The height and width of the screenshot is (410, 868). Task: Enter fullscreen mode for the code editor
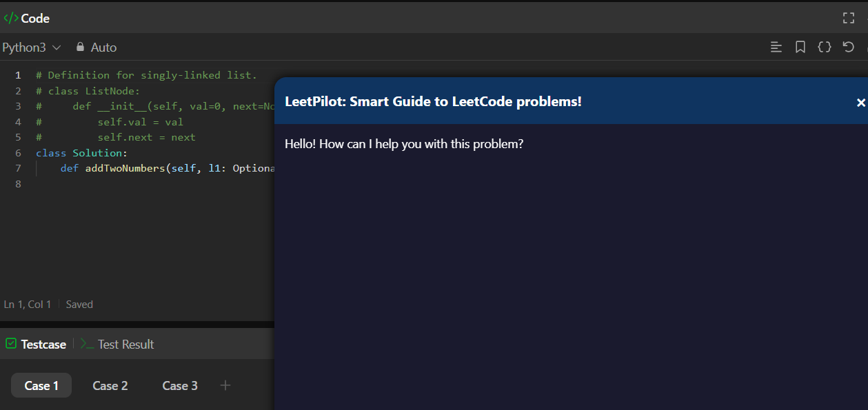click(x=849, y=18)
